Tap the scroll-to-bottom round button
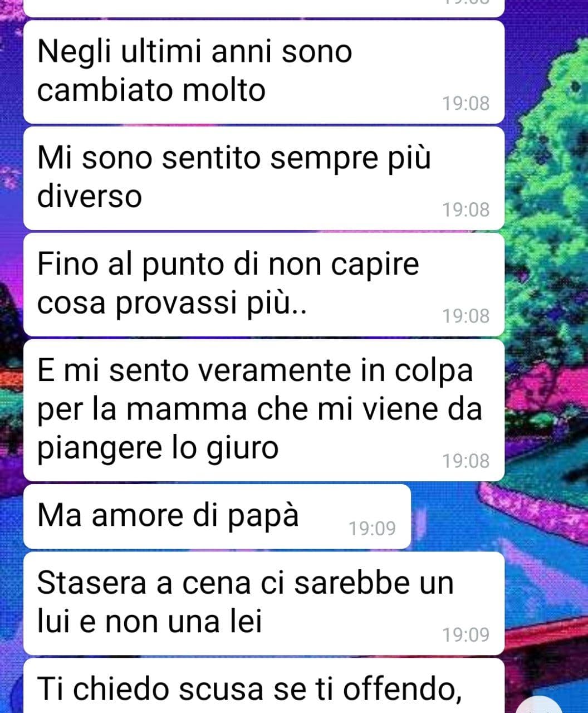The image size is (588, 713). click(551, 704)
